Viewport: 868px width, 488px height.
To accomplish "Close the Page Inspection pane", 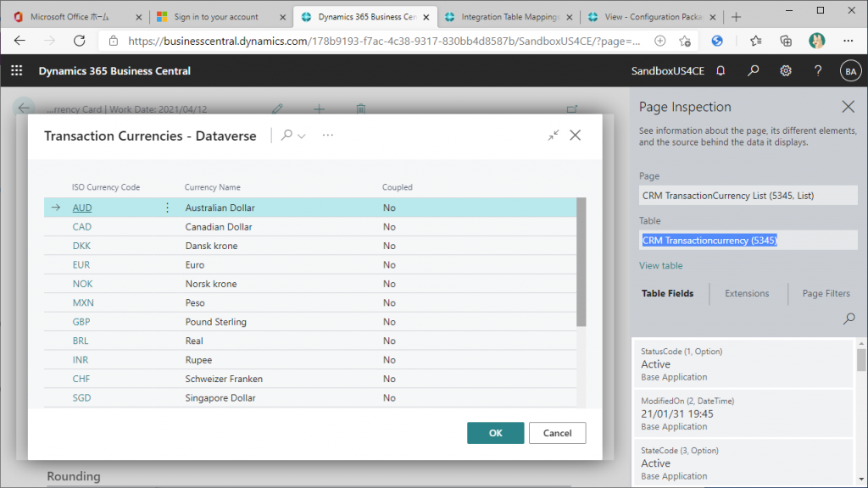I will click(848, 107).
